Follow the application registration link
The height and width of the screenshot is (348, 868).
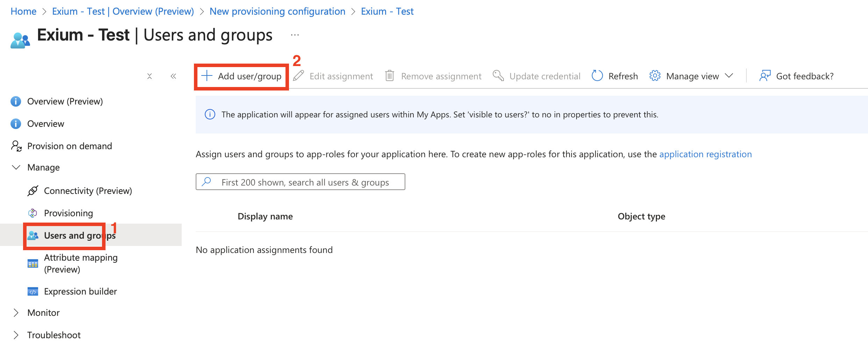pyautogui.click(x=705, y=154)
